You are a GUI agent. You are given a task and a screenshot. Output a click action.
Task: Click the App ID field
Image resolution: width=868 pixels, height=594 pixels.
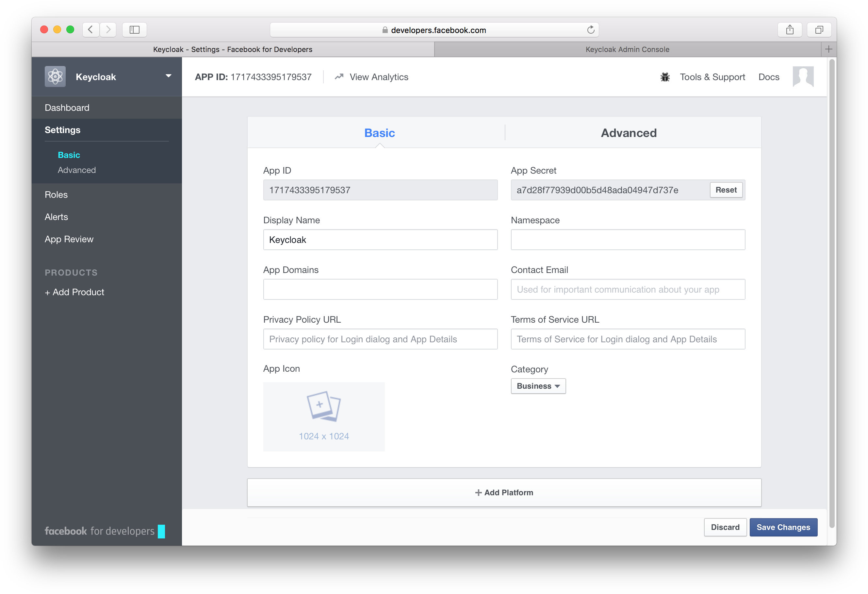tap(380, 190)
